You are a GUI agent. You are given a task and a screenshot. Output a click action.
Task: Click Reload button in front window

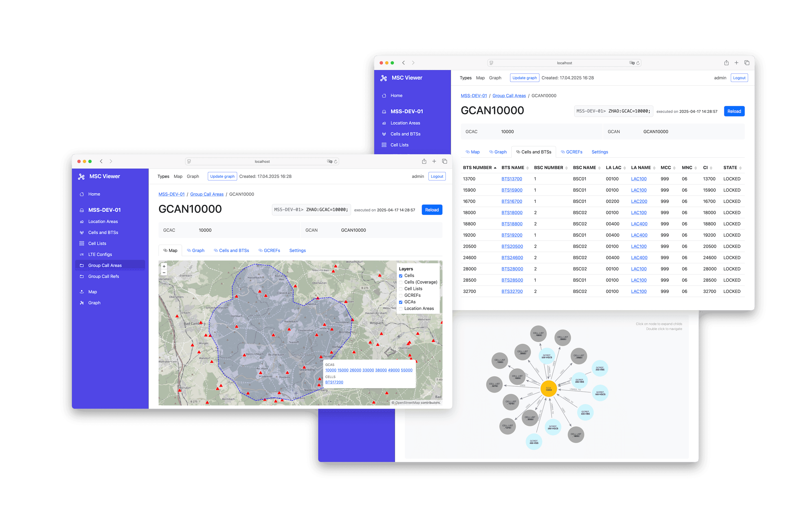432,210
